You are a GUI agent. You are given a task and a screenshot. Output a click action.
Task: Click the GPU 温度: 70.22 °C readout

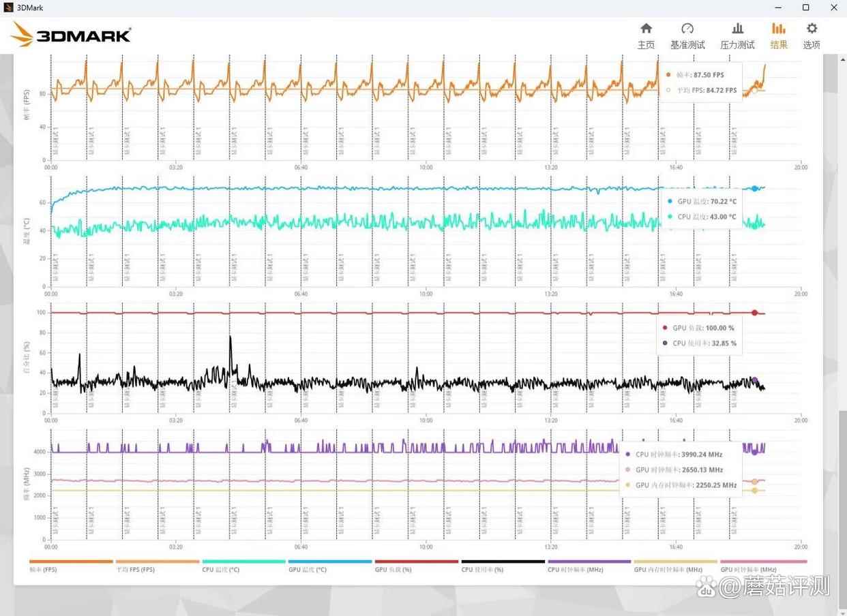point(707,202)
